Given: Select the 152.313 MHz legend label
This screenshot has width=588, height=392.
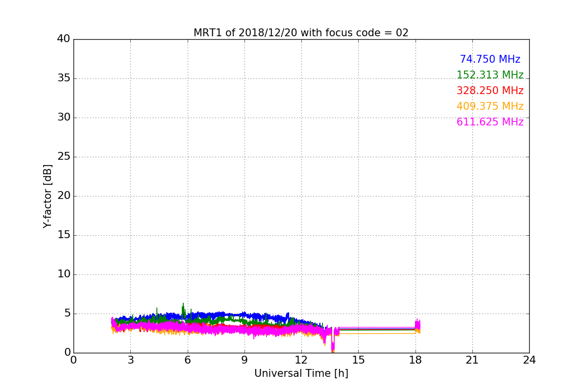Looking at the screenshot, I should 490,75.
